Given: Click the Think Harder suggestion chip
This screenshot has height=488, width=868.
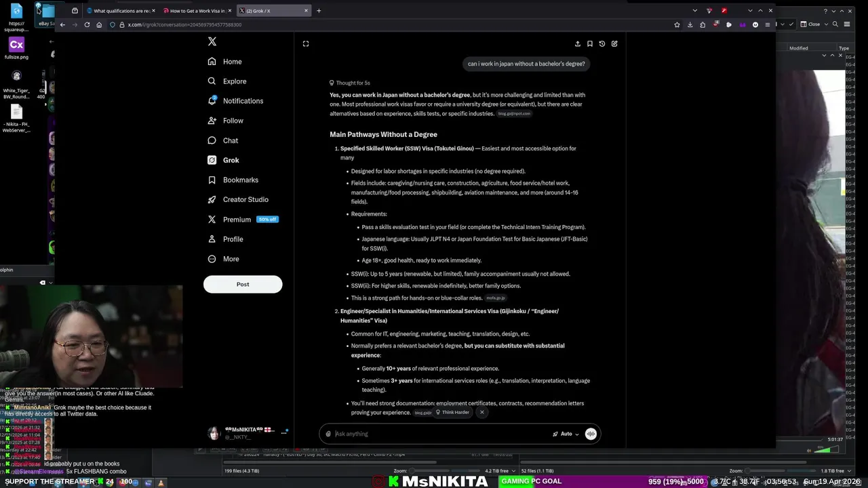Looking at the screenshot, I should point(452,412).
